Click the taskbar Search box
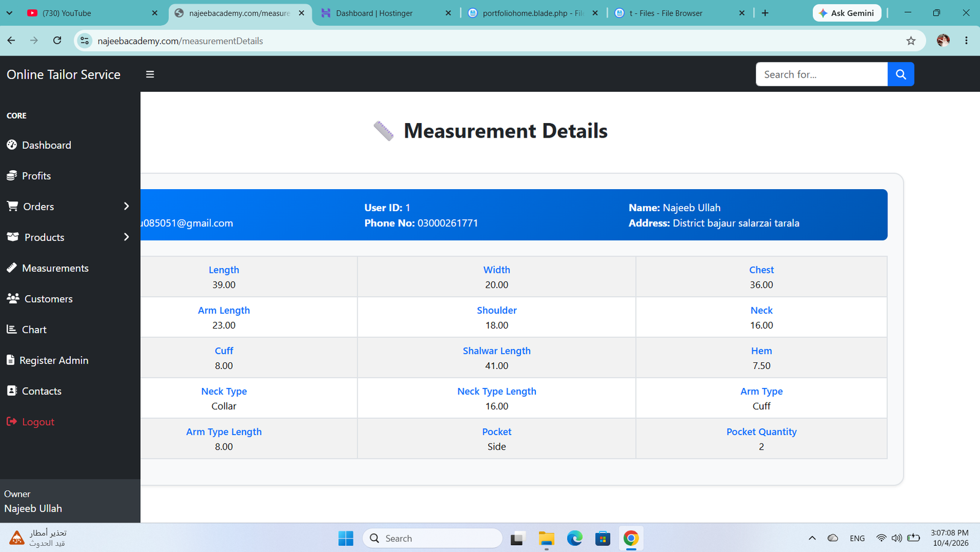980x552 pixels. [x=432, y=538]
